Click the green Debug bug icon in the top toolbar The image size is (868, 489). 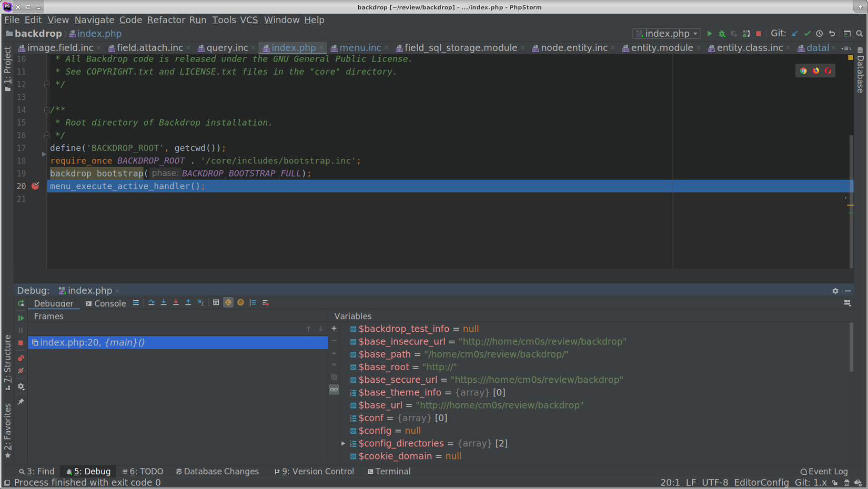pyautogui.click(x=722, y=34)
